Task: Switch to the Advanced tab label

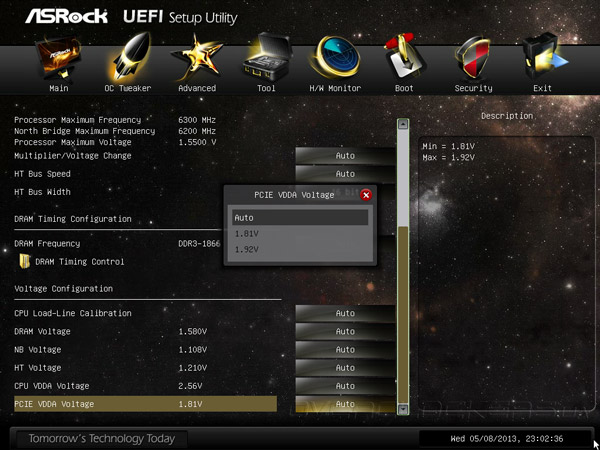Action: click(x=197, y=88)
